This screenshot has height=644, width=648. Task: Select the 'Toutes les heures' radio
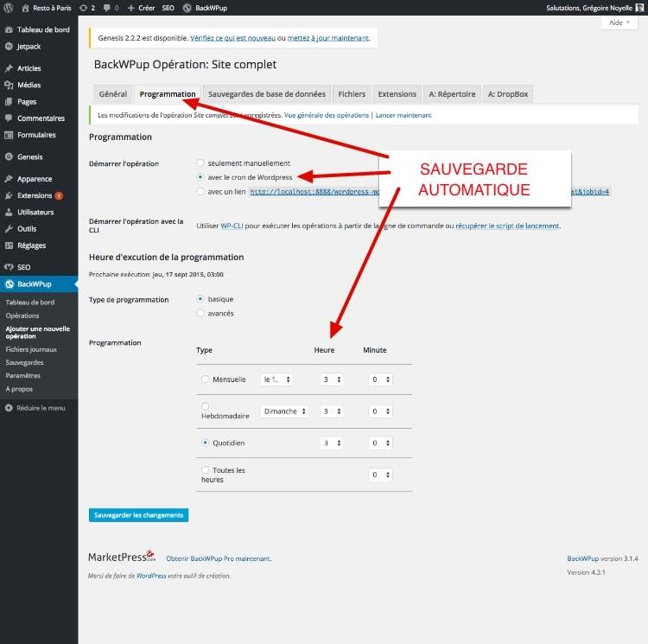coord(205,469)
